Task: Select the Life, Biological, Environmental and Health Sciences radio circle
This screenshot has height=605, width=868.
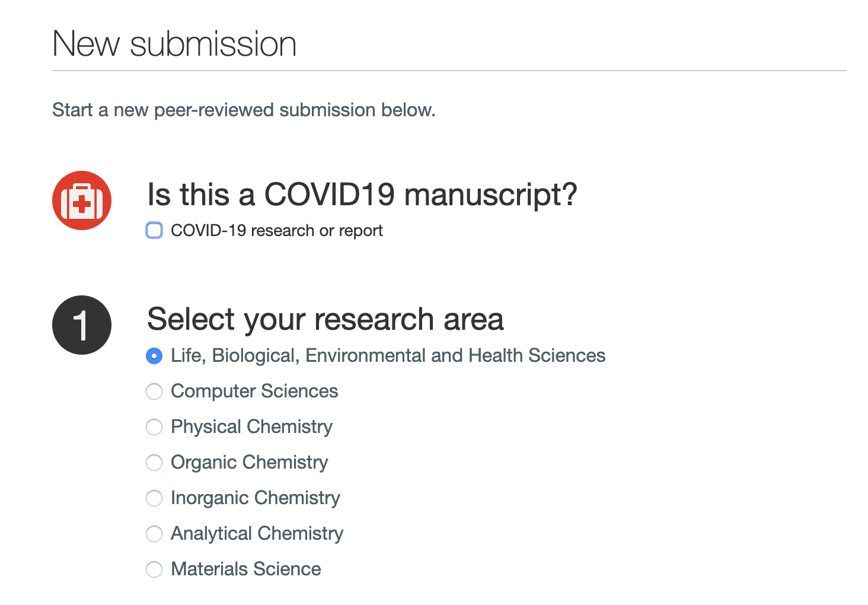Action: click(154, 356)
